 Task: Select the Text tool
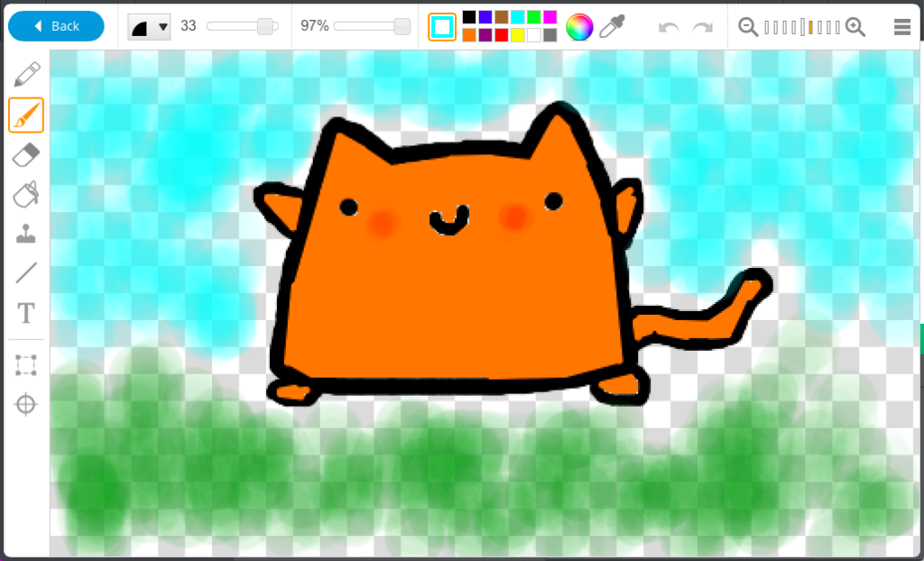click(26, 313)
